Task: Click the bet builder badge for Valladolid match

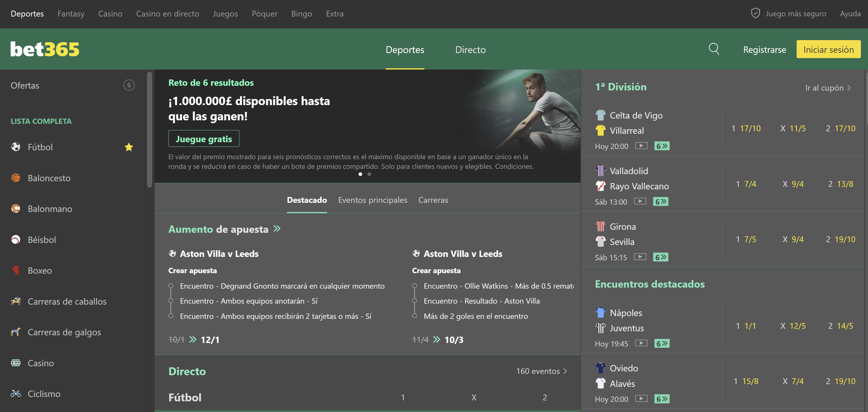Action: point(661,202)
